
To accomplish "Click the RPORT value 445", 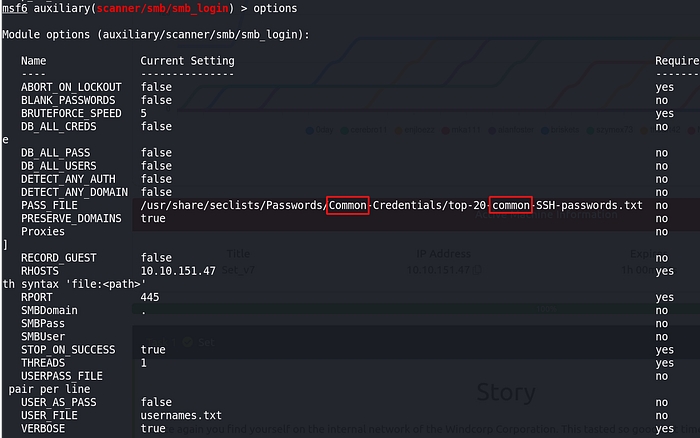I will (151, 297).
